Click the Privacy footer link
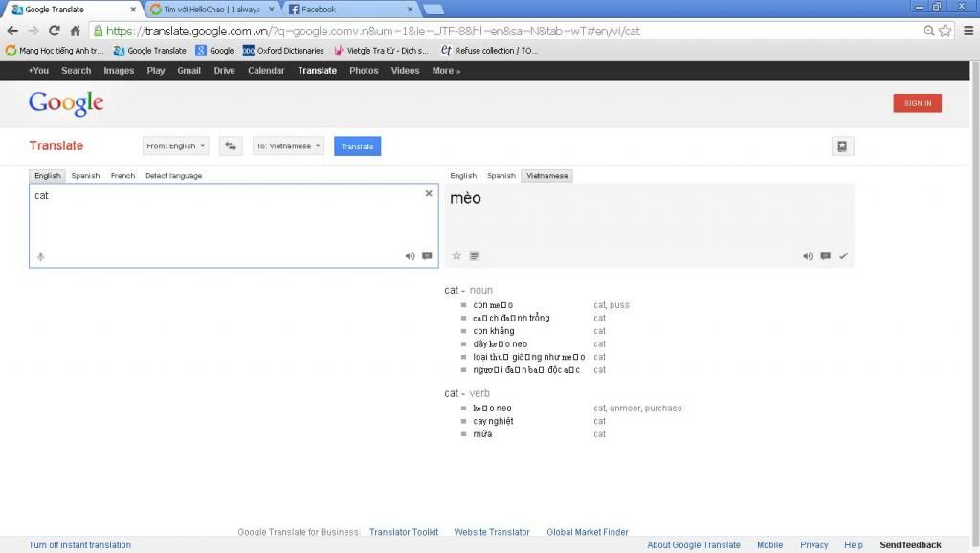The height and width of the screenshot is (553, 980). 813,545
